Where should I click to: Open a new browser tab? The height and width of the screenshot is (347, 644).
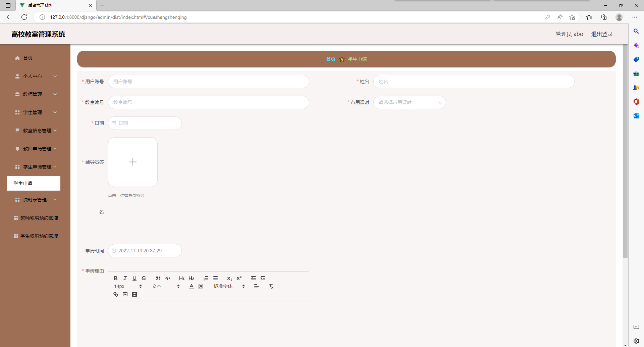click(102, 5)
